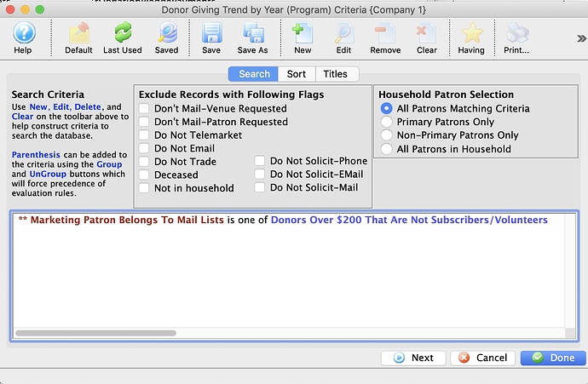Click the green zoom window button

pyautogui.click(x=40, y=9)
